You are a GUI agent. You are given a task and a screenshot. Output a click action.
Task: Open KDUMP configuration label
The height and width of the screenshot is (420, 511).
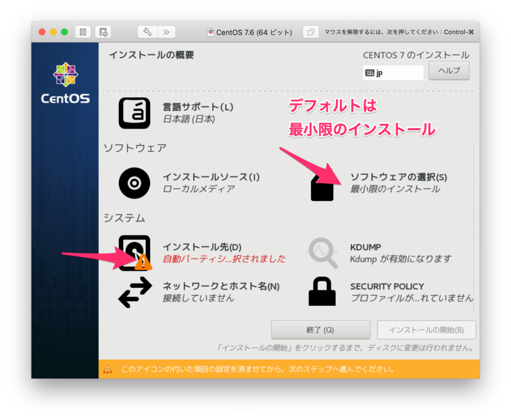coord(365,247)
